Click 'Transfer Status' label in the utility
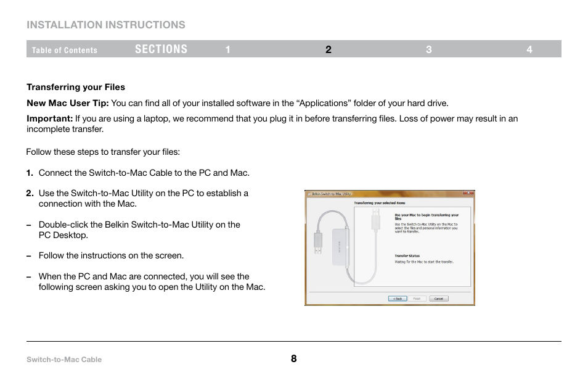This screenshot has height=375, width=588. click(407, 256)
